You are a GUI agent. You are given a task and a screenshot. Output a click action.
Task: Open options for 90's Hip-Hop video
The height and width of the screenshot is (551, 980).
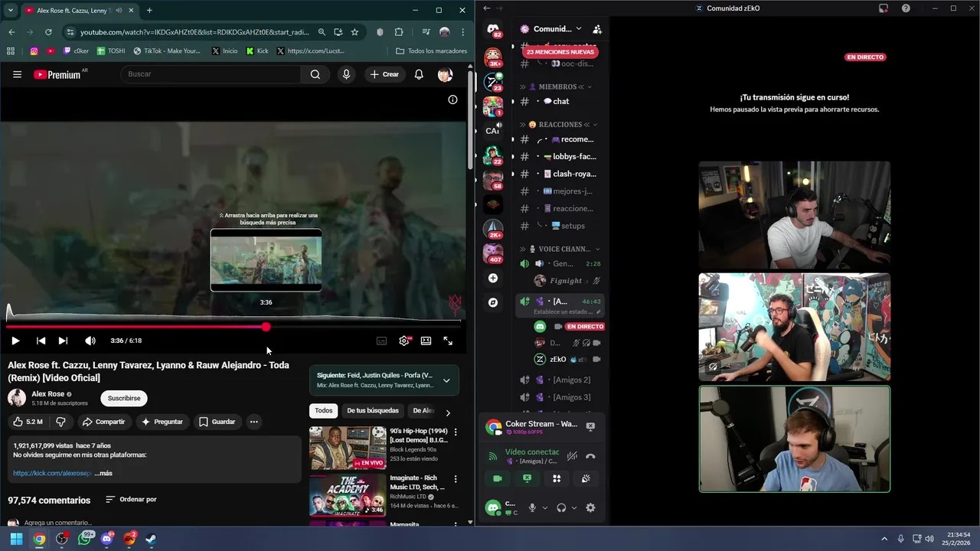point(456,432)
